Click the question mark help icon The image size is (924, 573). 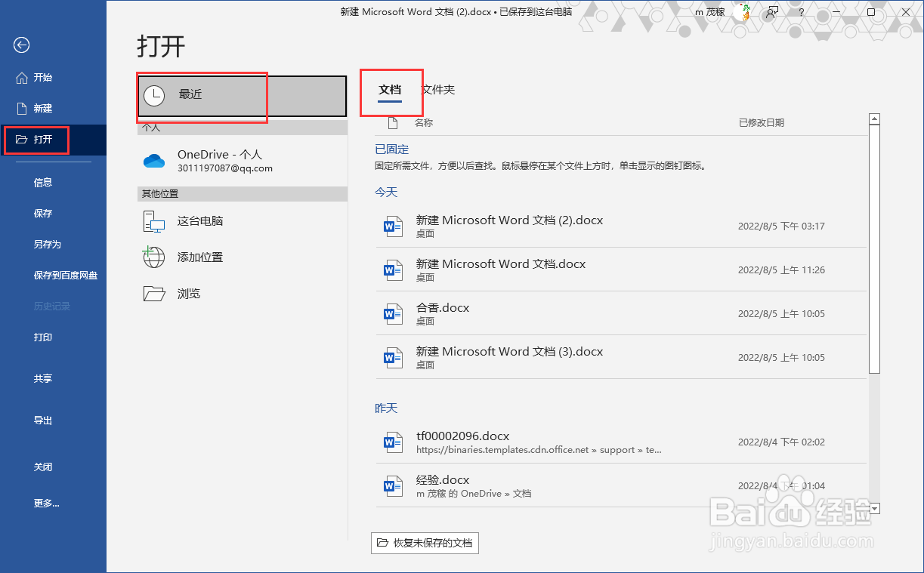click(x=802, y=12)
